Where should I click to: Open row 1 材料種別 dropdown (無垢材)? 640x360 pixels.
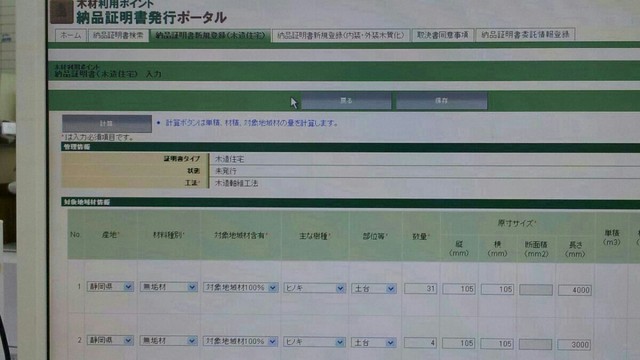pos(169,287)
